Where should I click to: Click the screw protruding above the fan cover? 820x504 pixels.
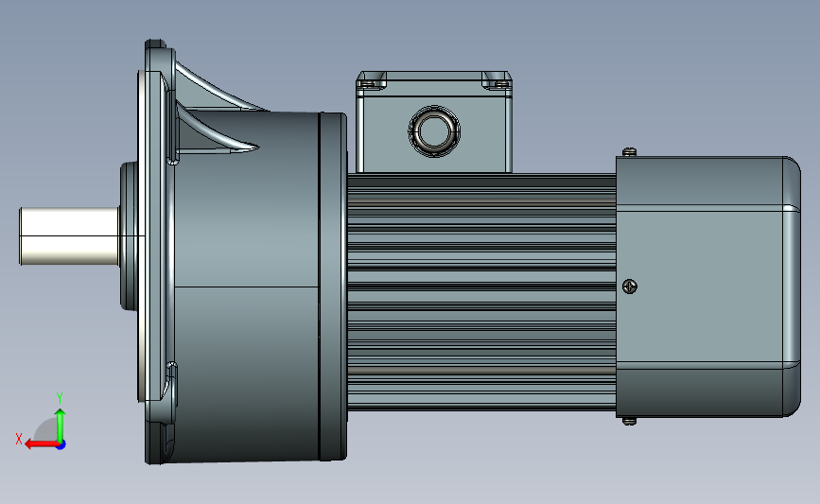click(x=630, y=152)
